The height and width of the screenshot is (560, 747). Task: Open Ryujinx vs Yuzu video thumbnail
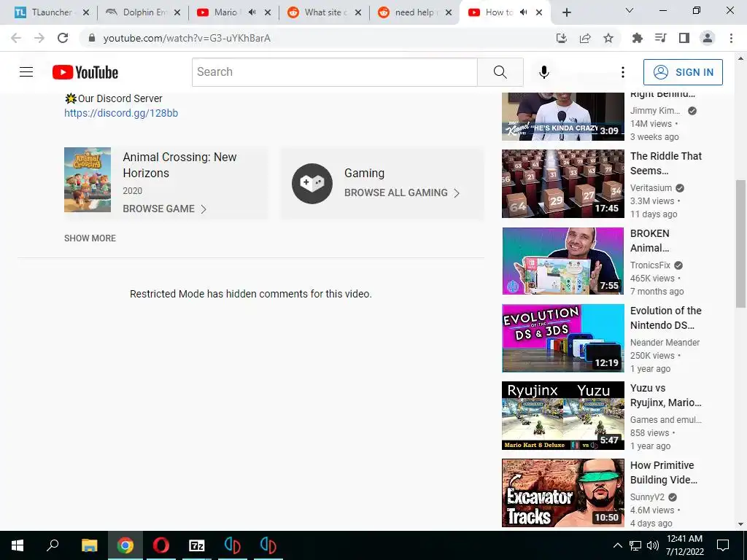[562, 415]
